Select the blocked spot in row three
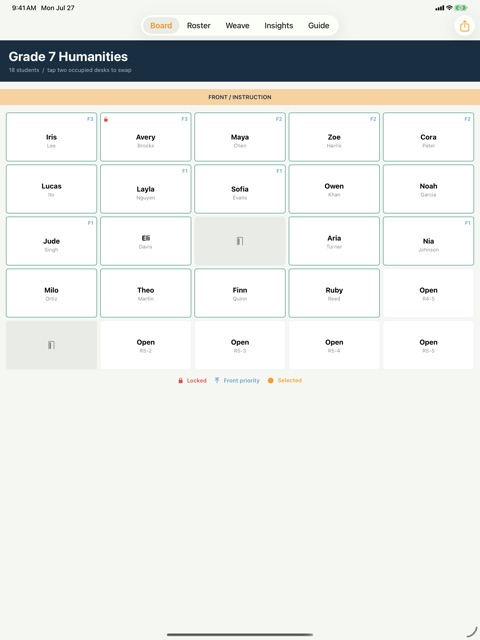 240,241
